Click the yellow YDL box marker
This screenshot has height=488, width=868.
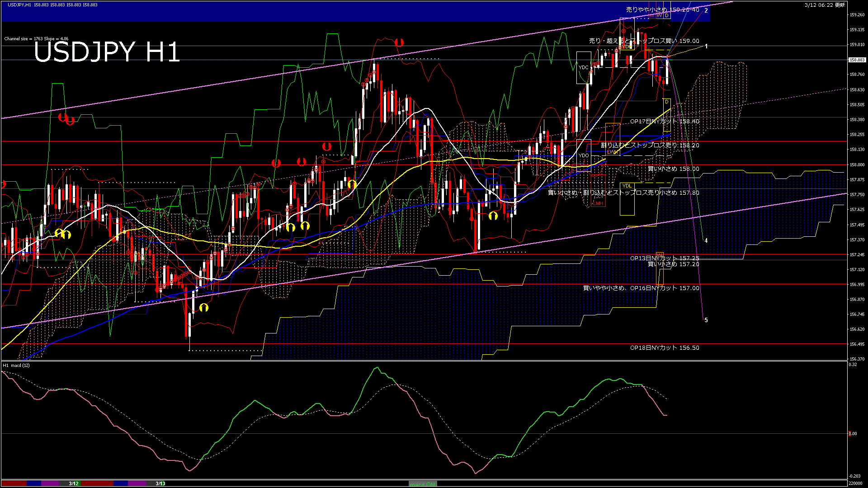pyautogui.click(x=627, y=186)
